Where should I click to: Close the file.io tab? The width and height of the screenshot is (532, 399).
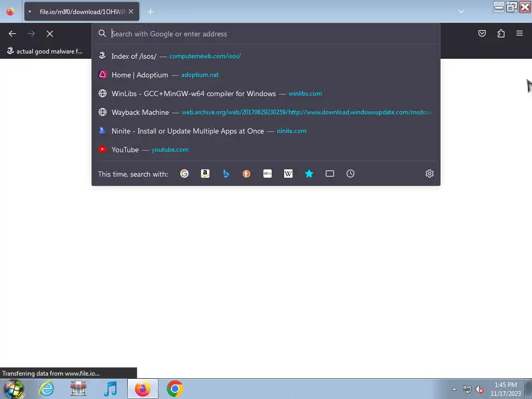tap(131, 11)
